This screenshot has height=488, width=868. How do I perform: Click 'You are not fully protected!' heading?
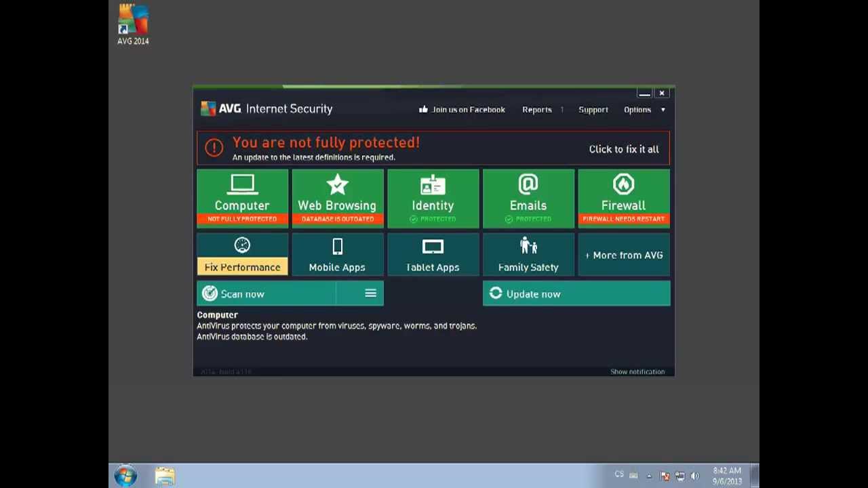[x=326, y=142]
